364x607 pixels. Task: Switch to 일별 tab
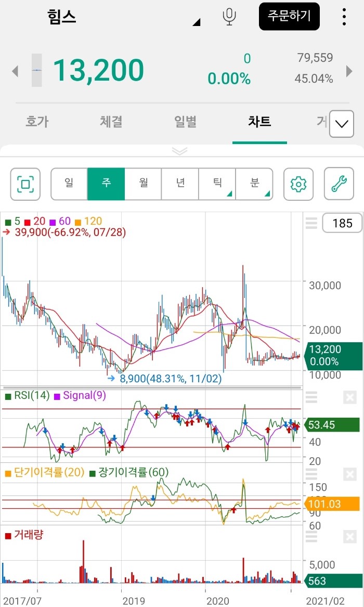point(185,122)
